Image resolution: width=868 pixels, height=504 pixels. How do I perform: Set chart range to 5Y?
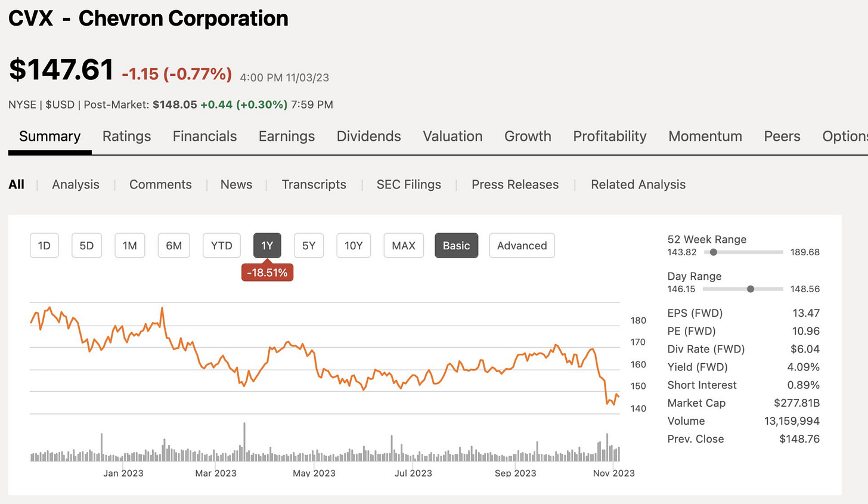tap(309, 246)
